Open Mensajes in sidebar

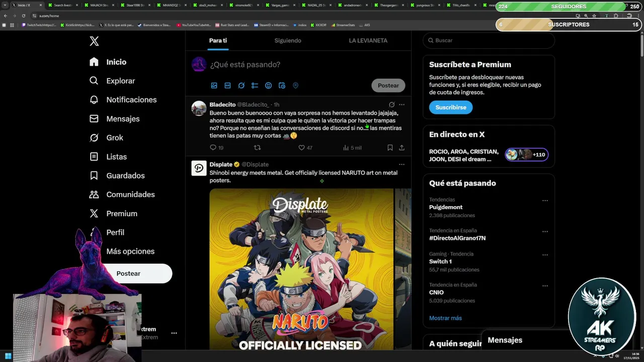[114, 119]
